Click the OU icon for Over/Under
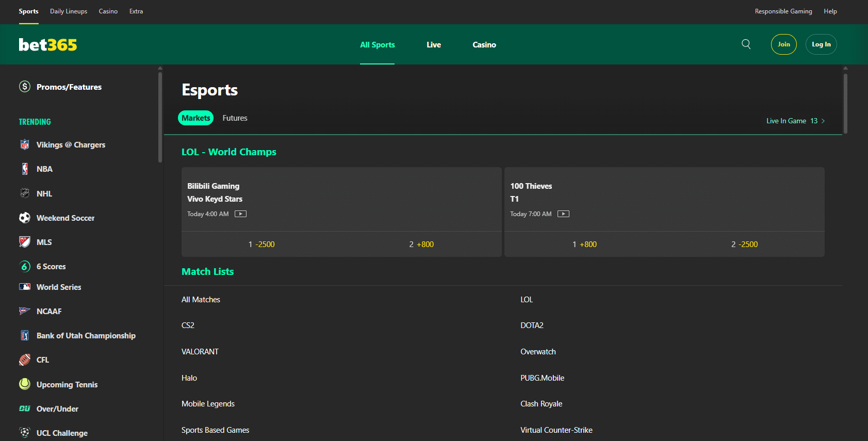Image resolution: width=868 pixels, height=441 pixels. coord(25,409)
